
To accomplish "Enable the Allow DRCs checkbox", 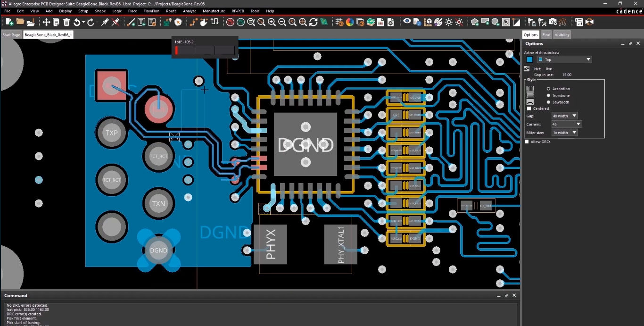I will tap(527, 142).
